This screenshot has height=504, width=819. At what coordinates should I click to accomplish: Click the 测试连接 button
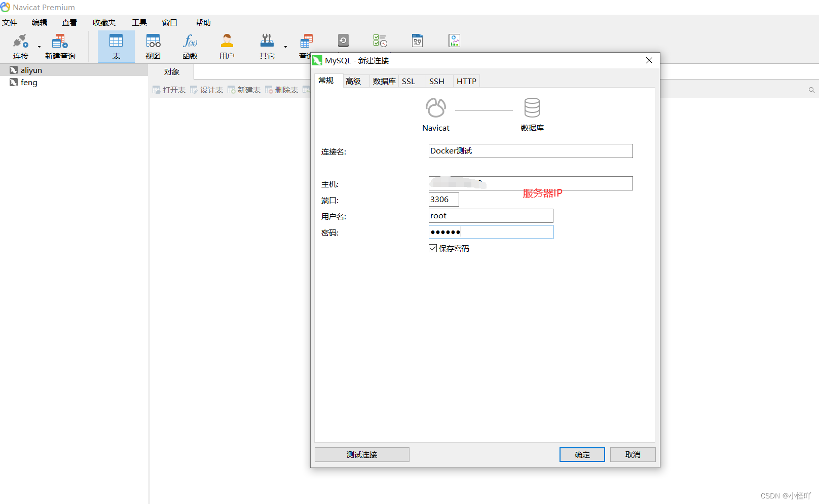[362, 454]
